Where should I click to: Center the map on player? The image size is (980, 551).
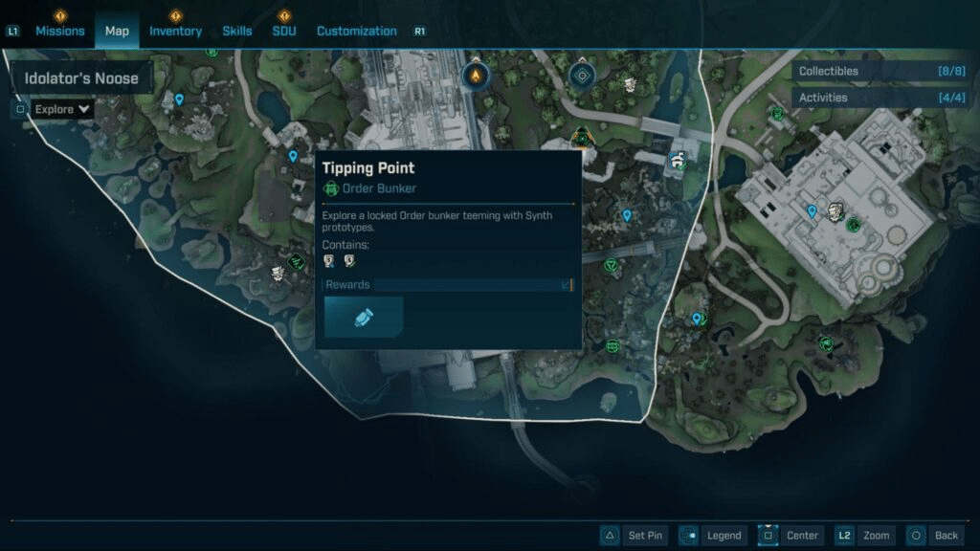(791, 536)
